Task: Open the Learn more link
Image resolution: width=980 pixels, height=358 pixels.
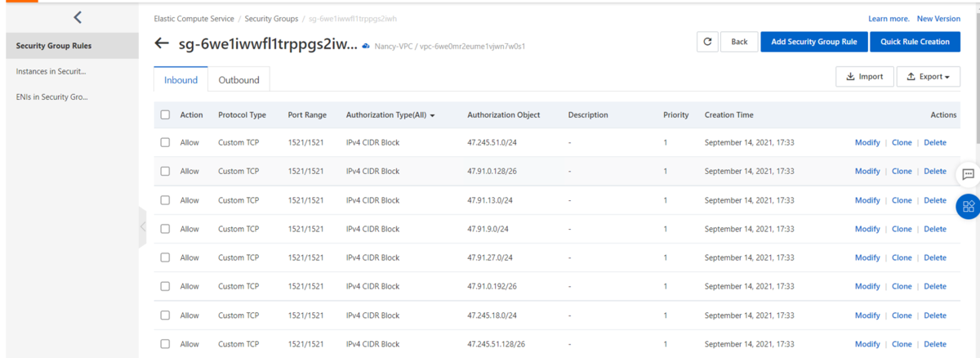Action: 889,19
